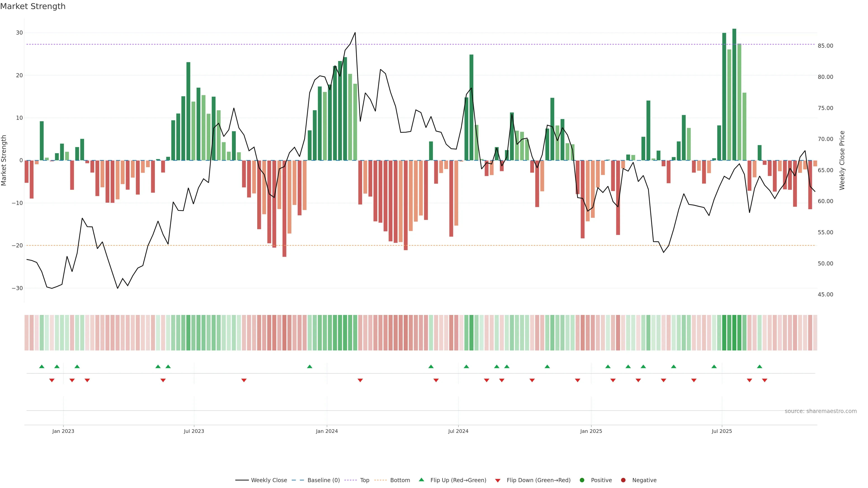The width and height of the screenshot is (868, 488).
Task: Click the green Positive circle legend icon
Action: 582,480
